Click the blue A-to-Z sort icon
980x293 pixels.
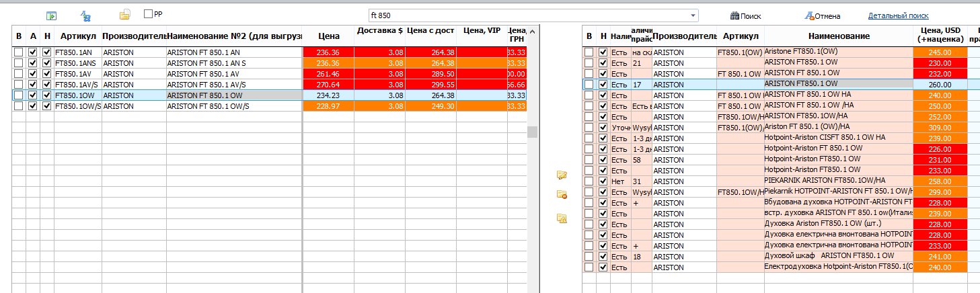click(x=85, y=15)
